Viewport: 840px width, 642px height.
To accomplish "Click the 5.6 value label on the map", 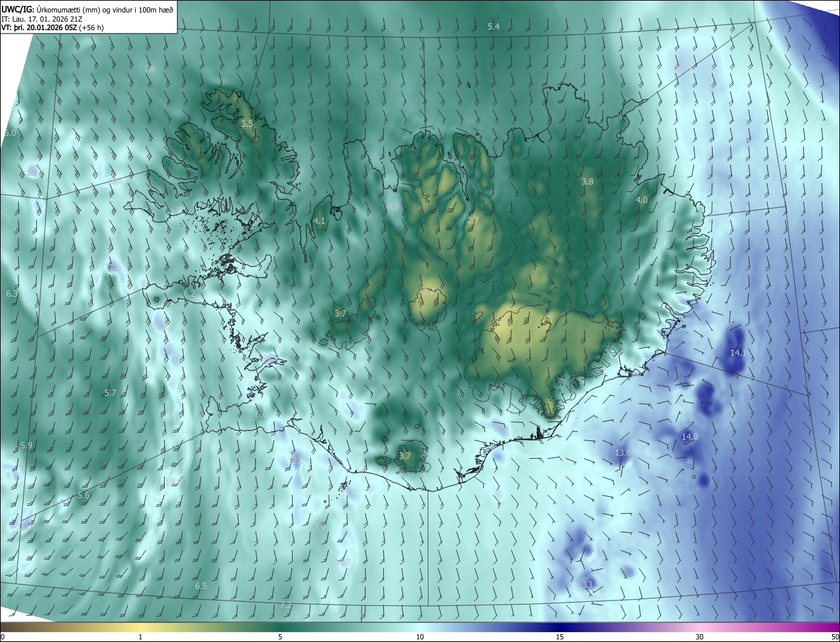I will pos(83,495).
